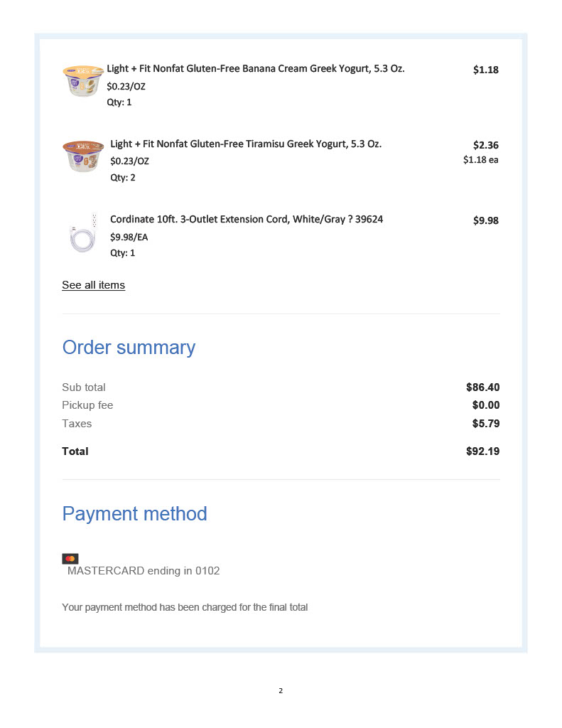This screenshot has width=562, height=728.
Task: Click the extension cord product image
Action: 83,234
